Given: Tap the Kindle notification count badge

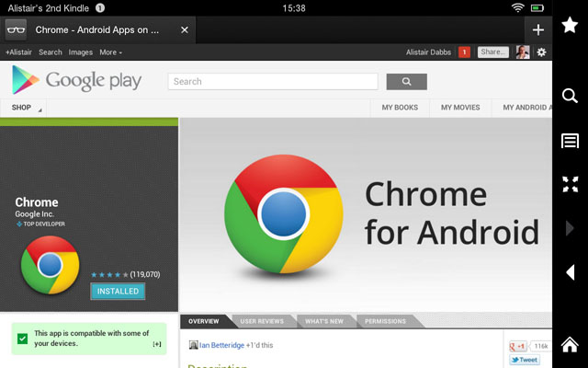Looking at the screenshot, I should [100, 8].
